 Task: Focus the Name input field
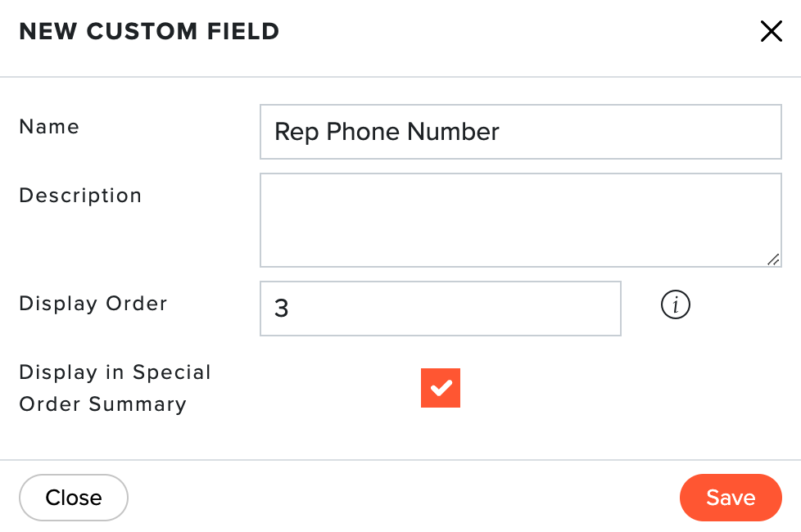[521, 132]
